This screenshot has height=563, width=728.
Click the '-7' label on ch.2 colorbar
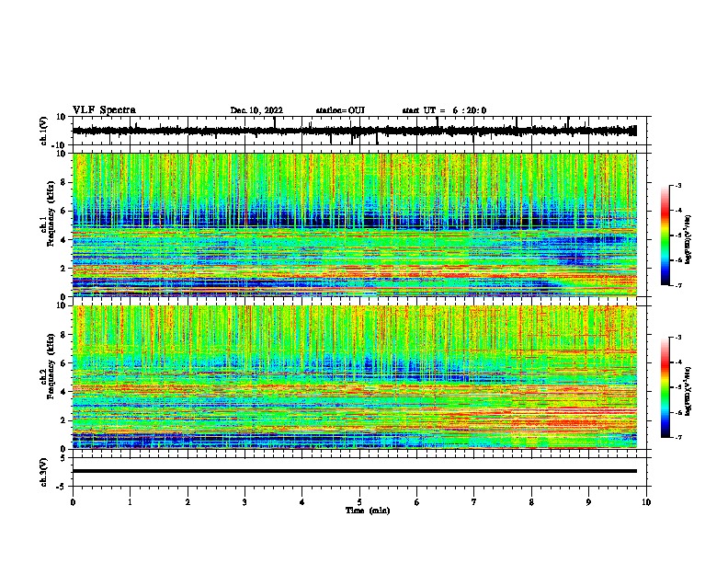(677, 438)
